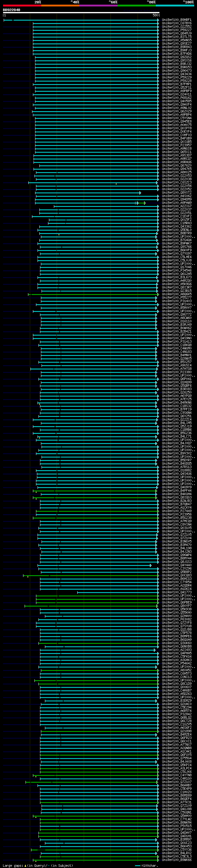The height and width of the screenshot is (868, 197).
Task: Select the UniRef100_C1E0F2 label
Action: pyautogui.click(x=176, y=216)
